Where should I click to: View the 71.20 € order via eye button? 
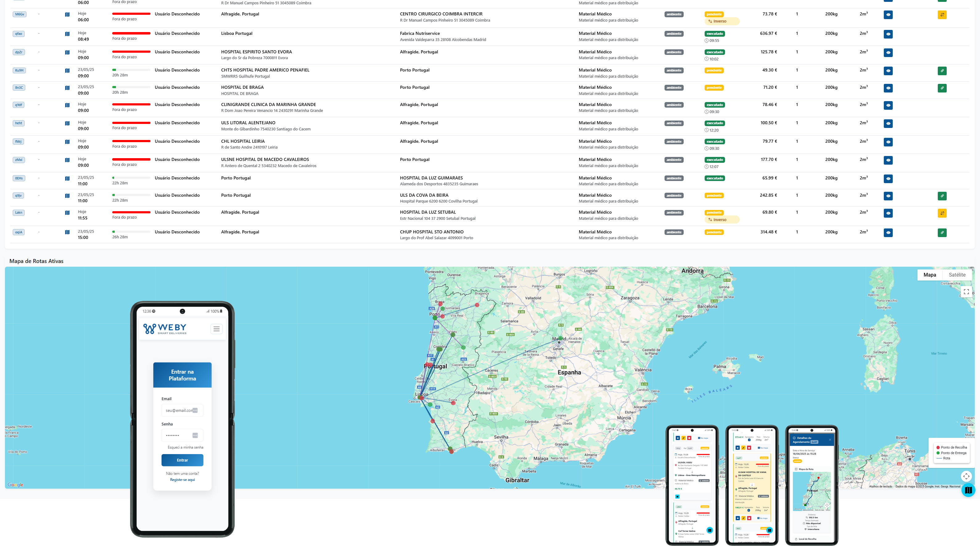[888, 88]
